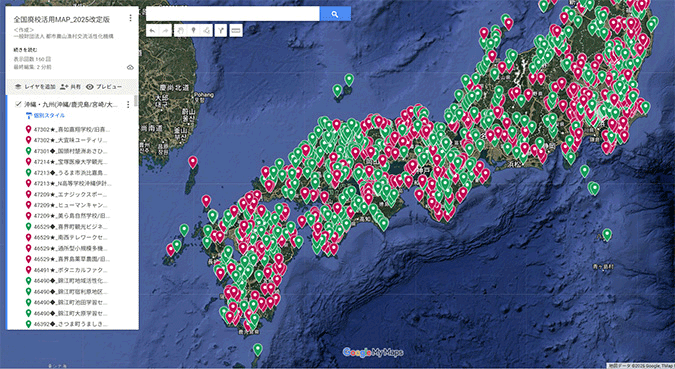Click the map title 全国廃校活用MAP_2025改定版

[x=62, y=19]
